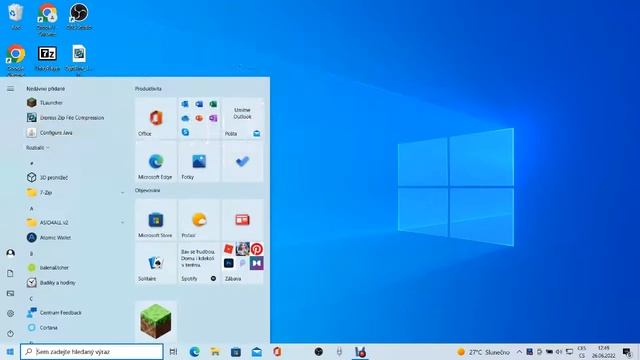This screenshot has height=360, width=640.
Task: Open the To Do checkmark tile
Action: pos(243,162)
